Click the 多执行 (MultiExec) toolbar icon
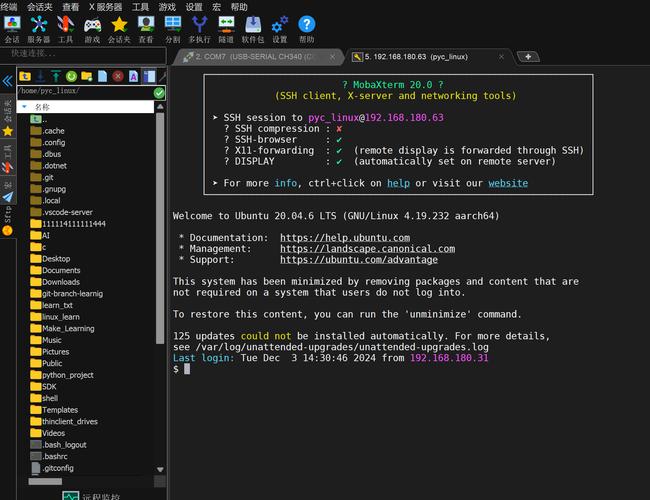 pos(199,26)
